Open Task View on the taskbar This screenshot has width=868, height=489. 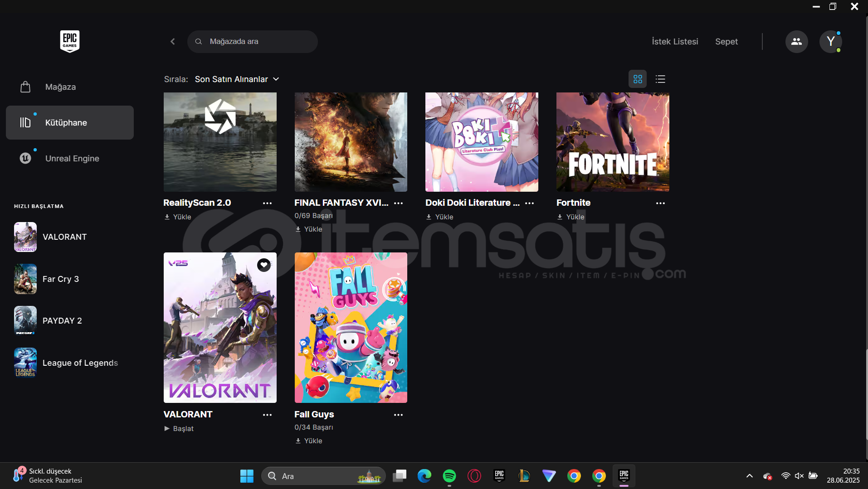pos(400,476)
